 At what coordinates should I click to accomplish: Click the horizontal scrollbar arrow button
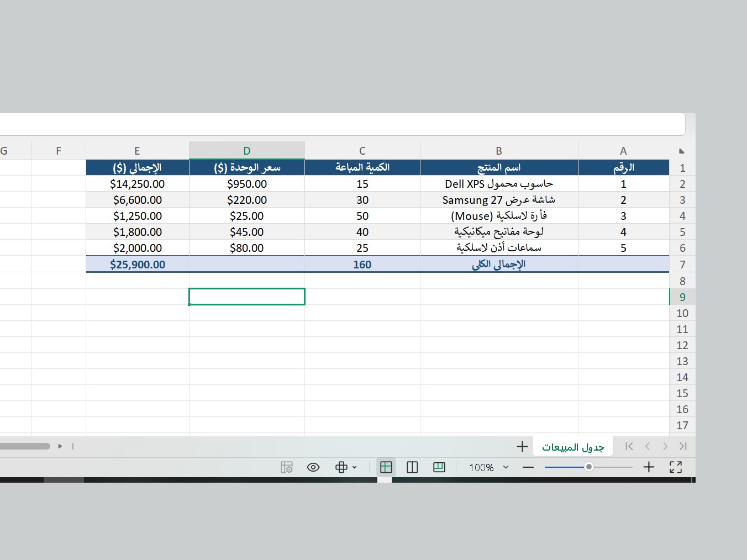[60, 446]
